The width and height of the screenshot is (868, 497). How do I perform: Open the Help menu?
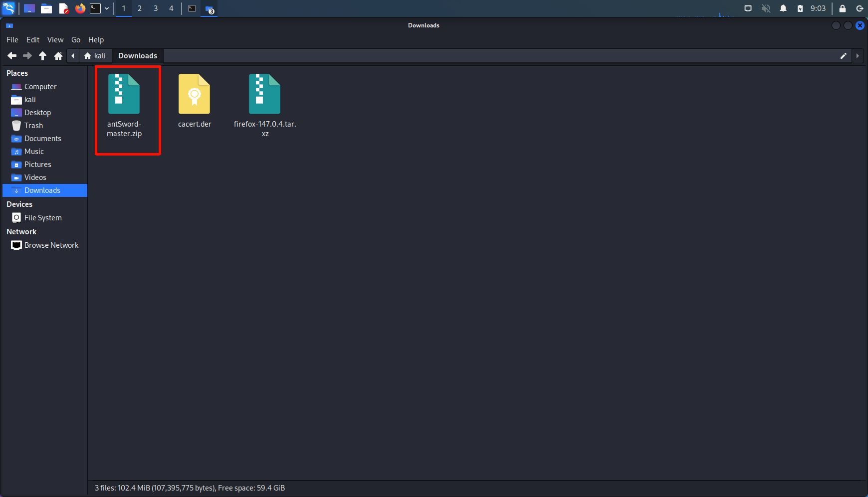(96, 40)
